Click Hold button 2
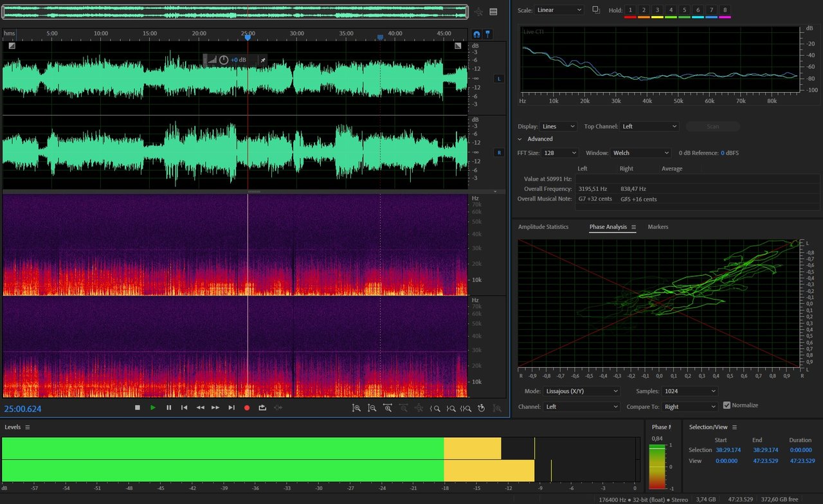Viewport: 823px width, 504px height. pos(644,10)
